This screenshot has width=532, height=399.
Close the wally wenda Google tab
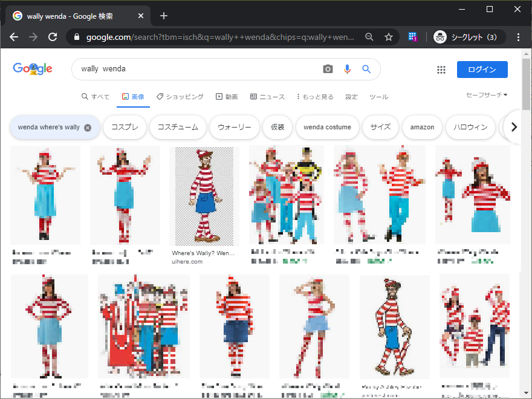[141, 16]
